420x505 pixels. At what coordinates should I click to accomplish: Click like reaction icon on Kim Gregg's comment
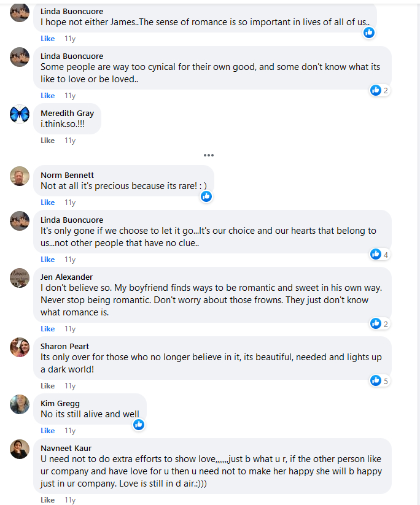[x=139, y=424]
